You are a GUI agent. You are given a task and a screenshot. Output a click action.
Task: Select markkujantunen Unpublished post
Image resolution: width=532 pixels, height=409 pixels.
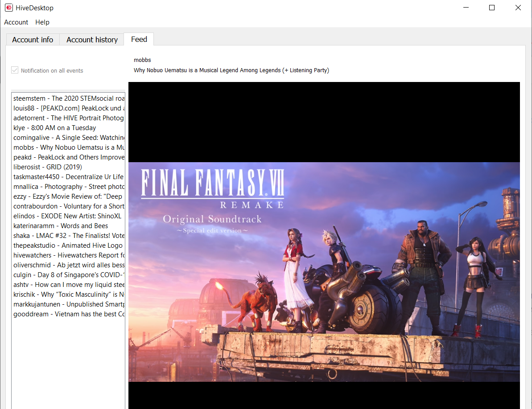[69, 304]
